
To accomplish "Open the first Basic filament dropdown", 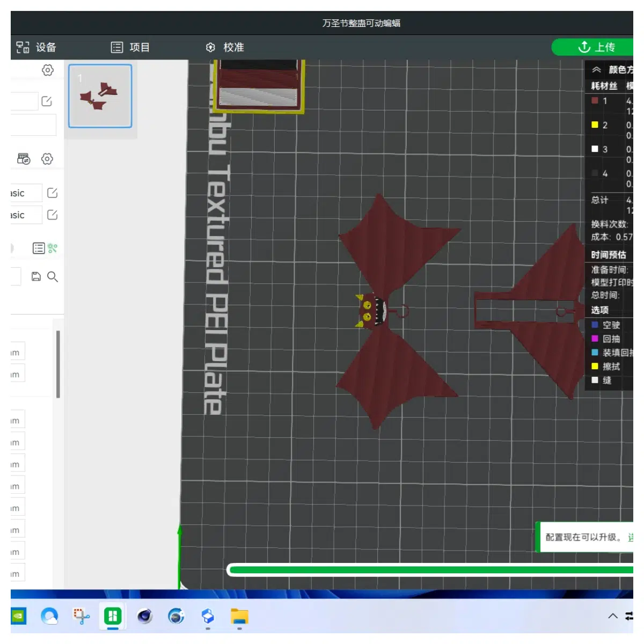I will click(26, 193).
